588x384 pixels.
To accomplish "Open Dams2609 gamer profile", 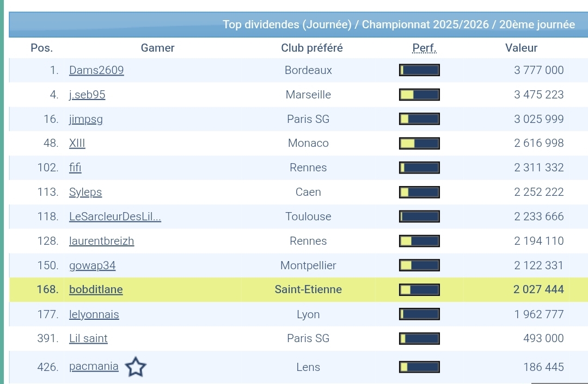I will pyautogui.click(x=96, y=70).
